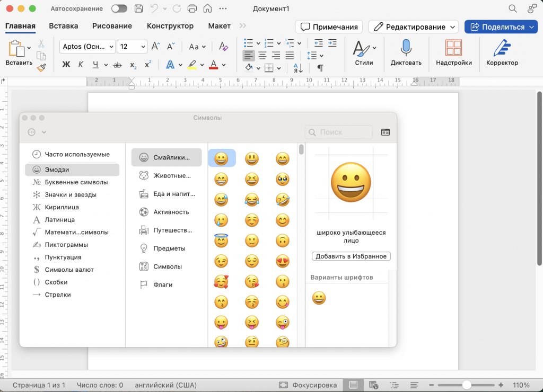Adjust the zoom slider in status bar

point(467,385)
